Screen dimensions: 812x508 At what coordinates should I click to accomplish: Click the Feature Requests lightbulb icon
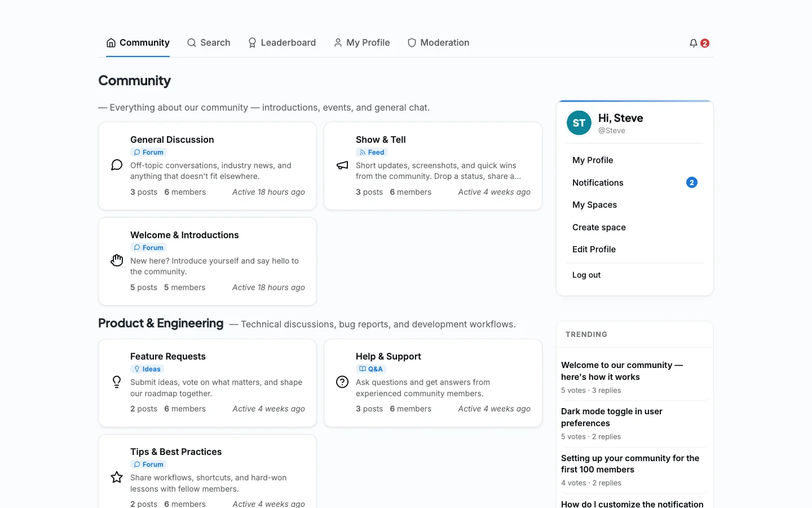click(x=117, y=382)
